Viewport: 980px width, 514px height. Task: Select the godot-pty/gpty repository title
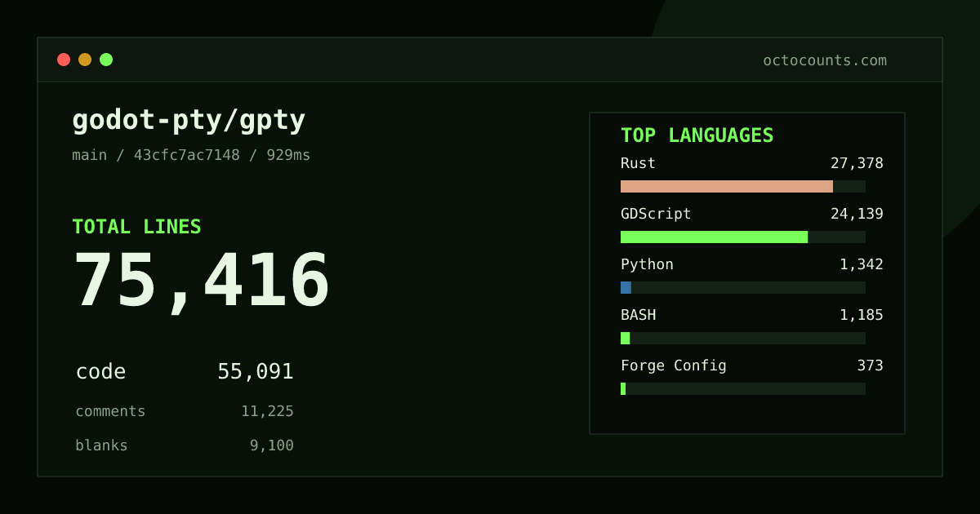[189, 121]
